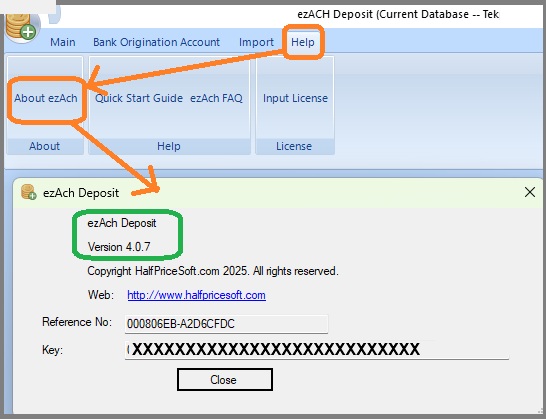Click inside the Key field
This screenshot has width=546, height=419.
(x=317, y=350)
